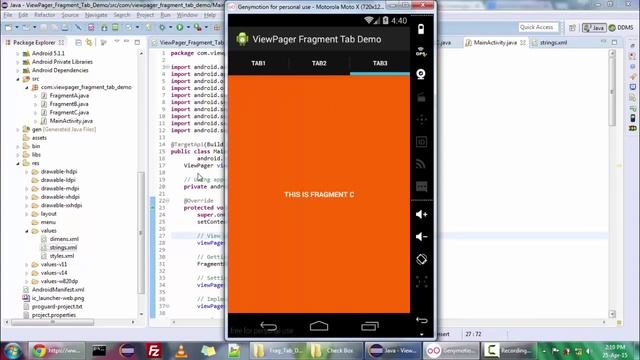Click the app launcher icon in emulator action bar
The height and width of the screenshot is (360, 640).
click(x=242, y=39)
